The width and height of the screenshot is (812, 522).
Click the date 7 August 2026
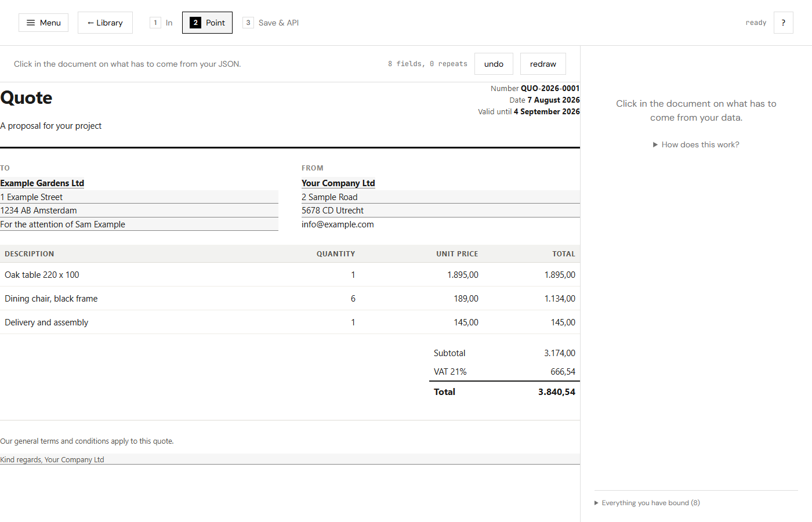[553, 100]
